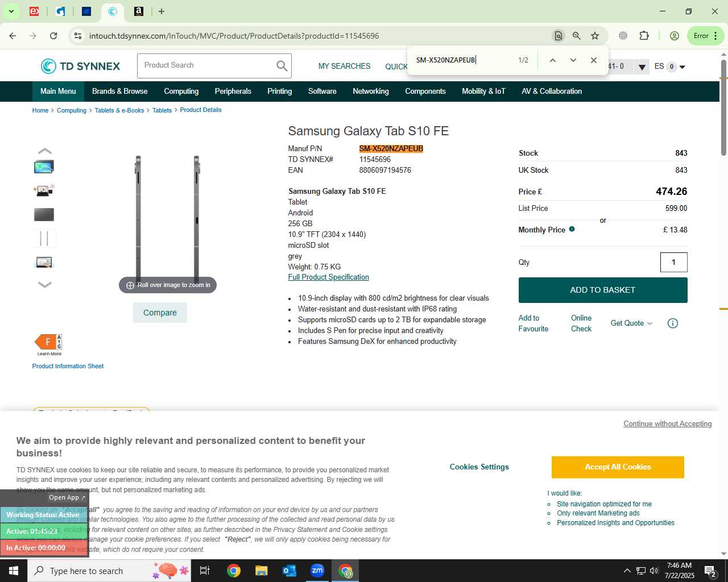
Task: Open the Computing menu item
Action: click(x=181, y=92)
